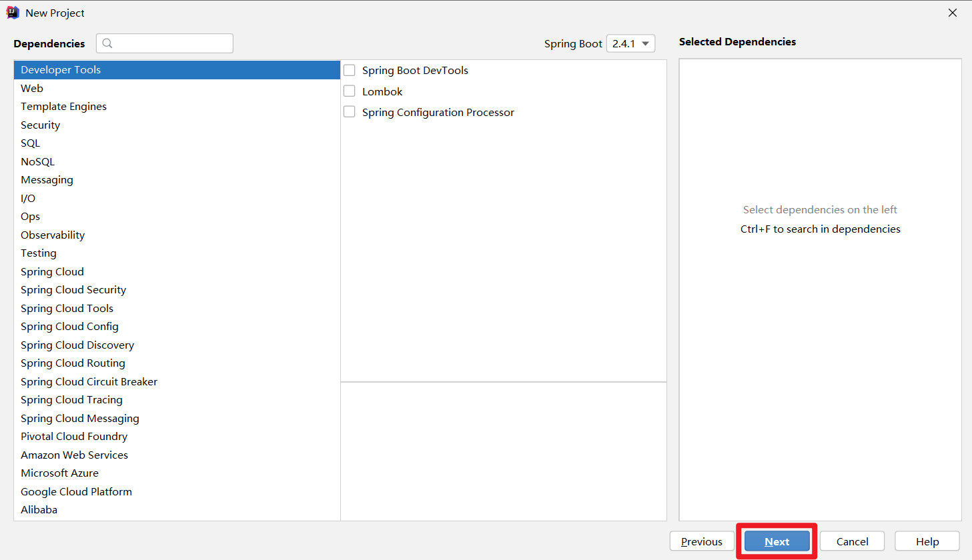Open Amazon Web Services category

pyautogui.click(x=177, y=455)
